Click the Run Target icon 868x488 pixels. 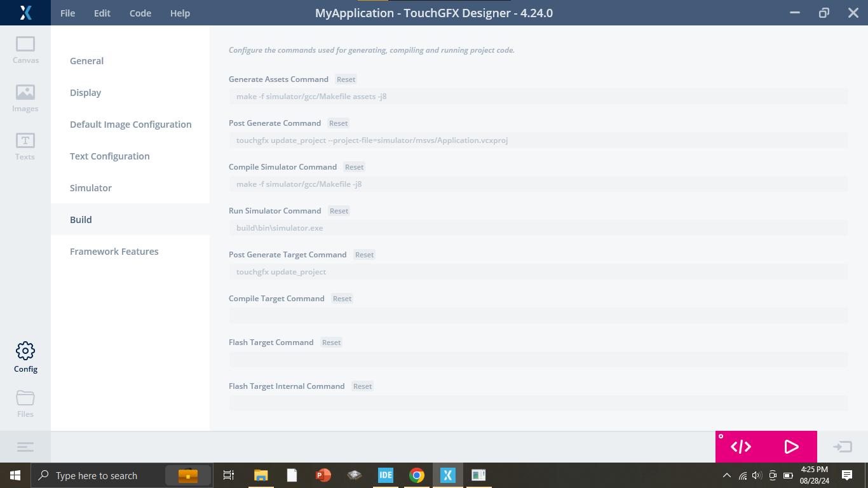843,447
